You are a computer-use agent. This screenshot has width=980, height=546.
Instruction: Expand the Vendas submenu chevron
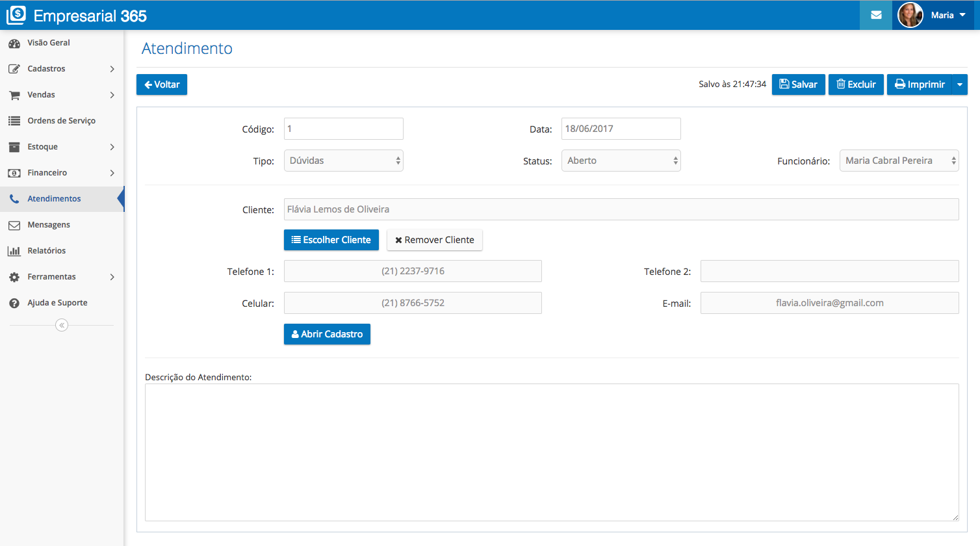tap(112, 95)
